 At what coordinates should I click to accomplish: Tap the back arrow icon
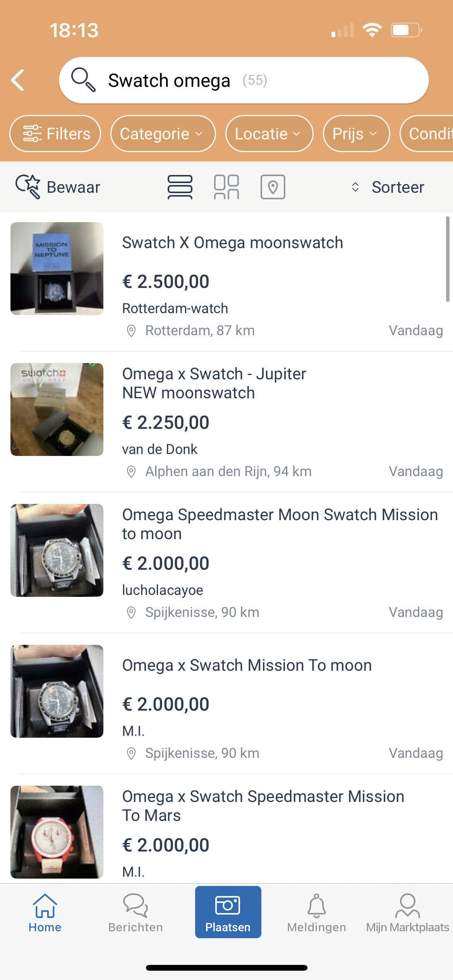tap(18, 81)
